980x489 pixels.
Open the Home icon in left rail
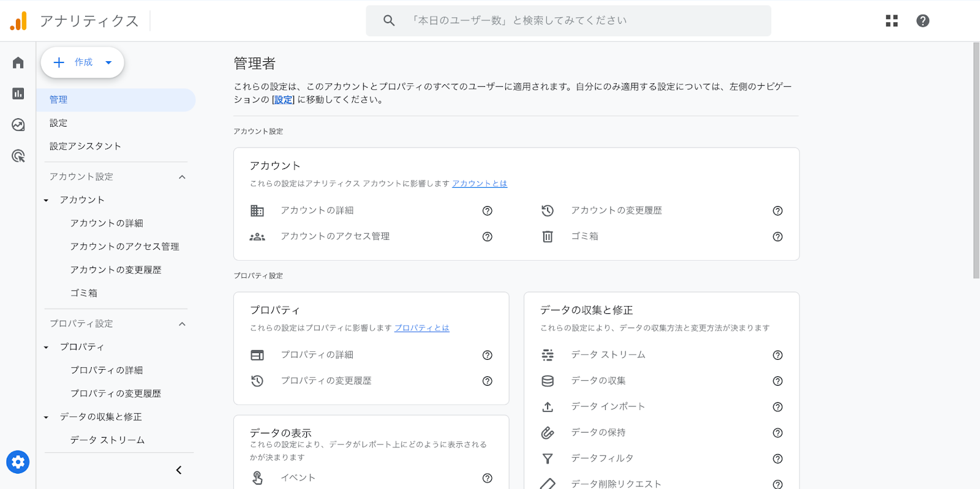(18, 62)
